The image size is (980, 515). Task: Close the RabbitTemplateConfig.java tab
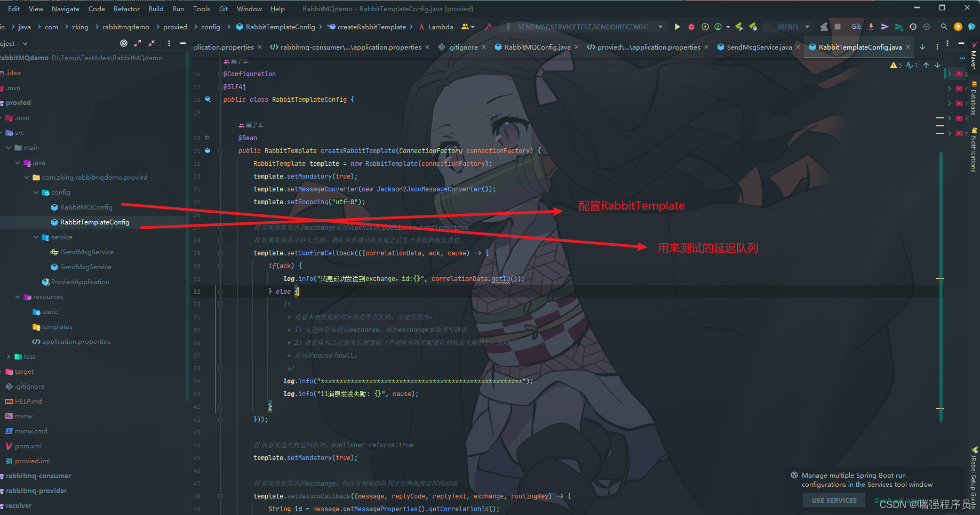coord(908,47)
